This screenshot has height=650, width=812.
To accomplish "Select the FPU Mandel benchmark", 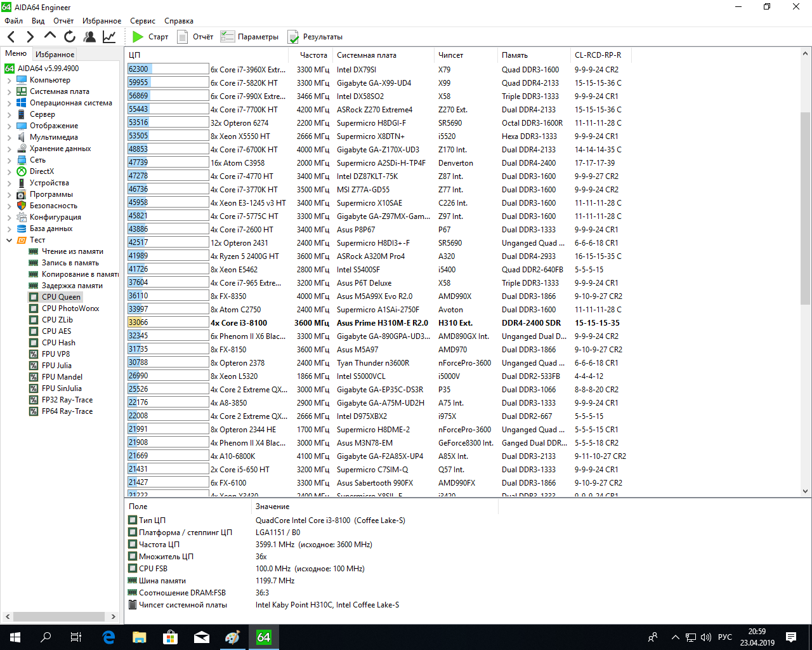I will click(62, 377).
